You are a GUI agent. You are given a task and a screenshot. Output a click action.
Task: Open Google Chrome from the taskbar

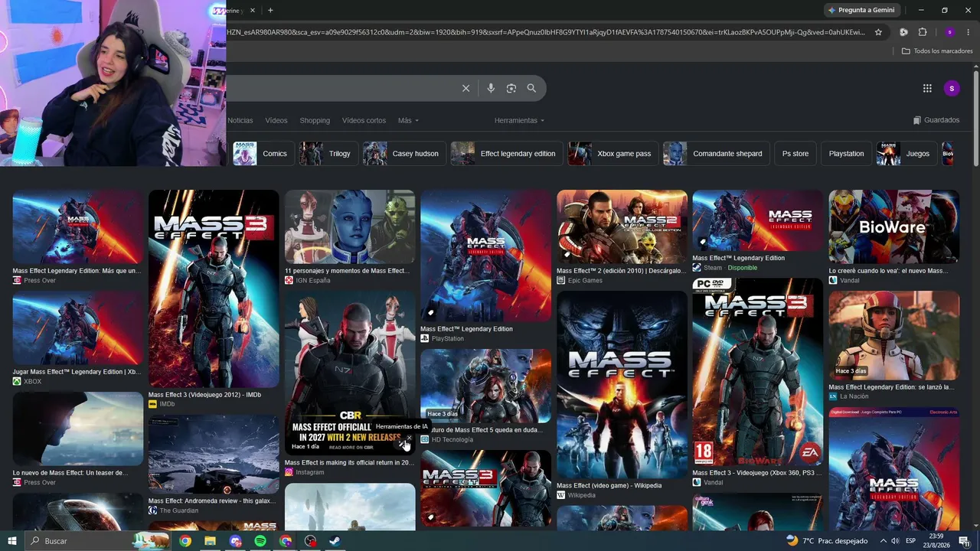185,541
